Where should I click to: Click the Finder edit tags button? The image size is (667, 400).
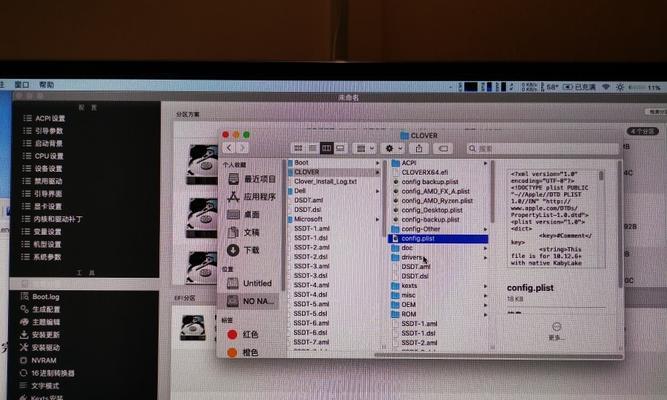click(443, 148)
